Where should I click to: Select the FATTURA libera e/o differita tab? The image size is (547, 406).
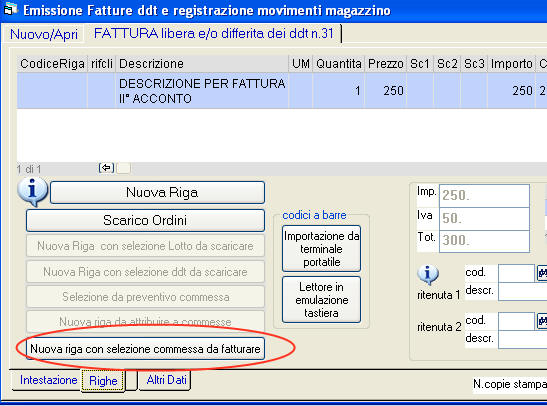(x=213, y=33)
